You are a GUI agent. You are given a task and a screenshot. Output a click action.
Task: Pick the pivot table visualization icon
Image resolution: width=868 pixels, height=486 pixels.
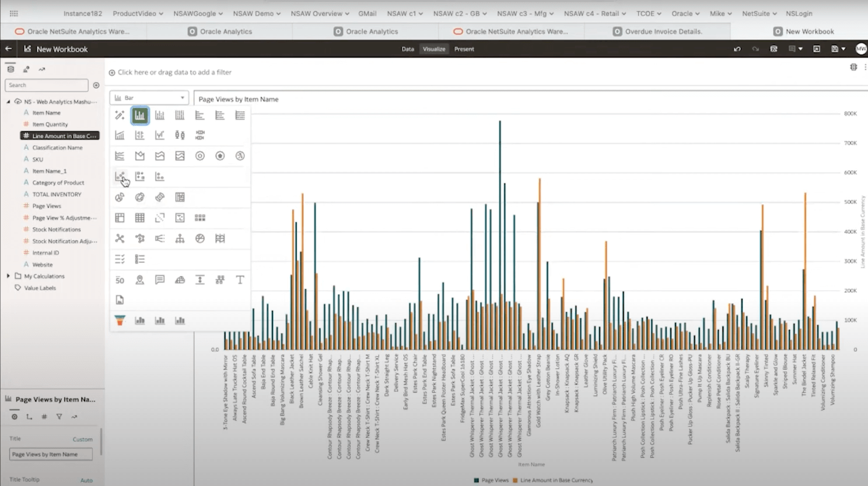coord(120,218)
